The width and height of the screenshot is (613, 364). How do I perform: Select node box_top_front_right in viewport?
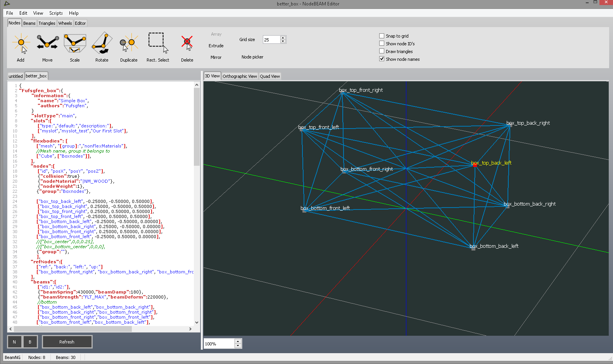[342, 93]
